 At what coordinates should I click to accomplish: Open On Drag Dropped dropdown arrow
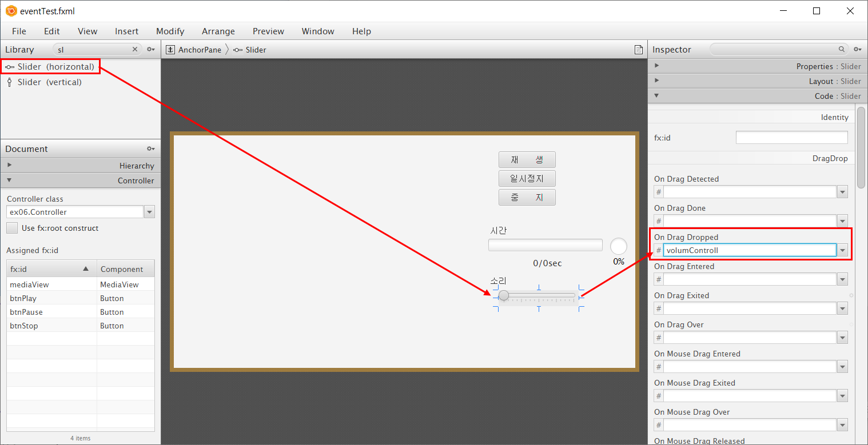pyautogui.click(x=842, y=250)
